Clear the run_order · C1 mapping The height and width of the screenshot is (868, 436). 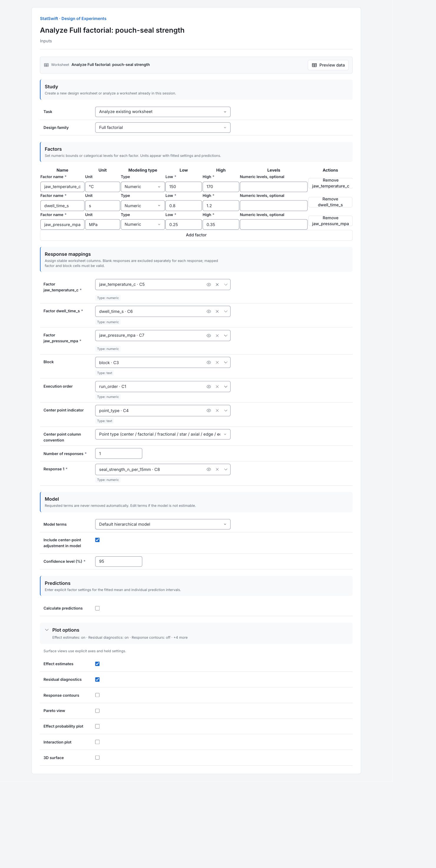click(x=217, y=386)
